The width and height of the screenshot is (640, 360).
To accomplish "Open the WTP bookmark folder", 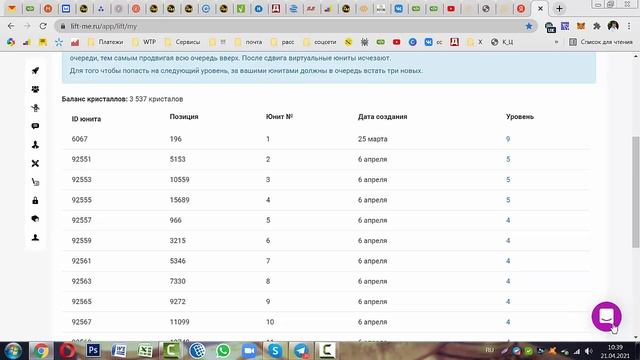I will 144,42.
